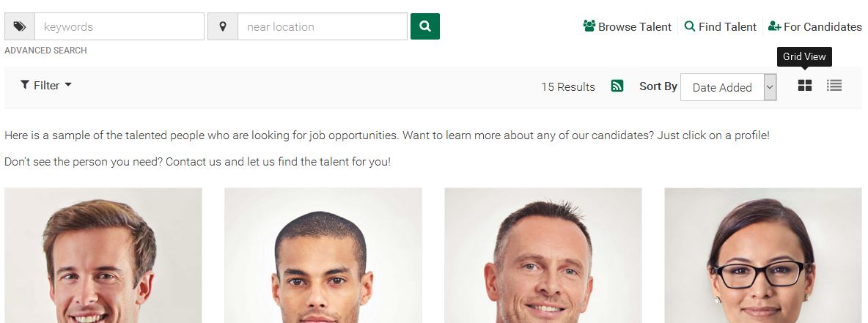Screen dimensions: 868x323
Task: Click the Browse Talent people icon
Action: click(x=589, y=26)
